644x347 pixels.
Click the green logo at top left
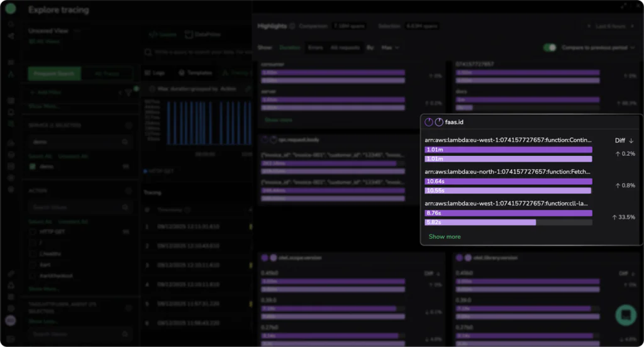11,9
